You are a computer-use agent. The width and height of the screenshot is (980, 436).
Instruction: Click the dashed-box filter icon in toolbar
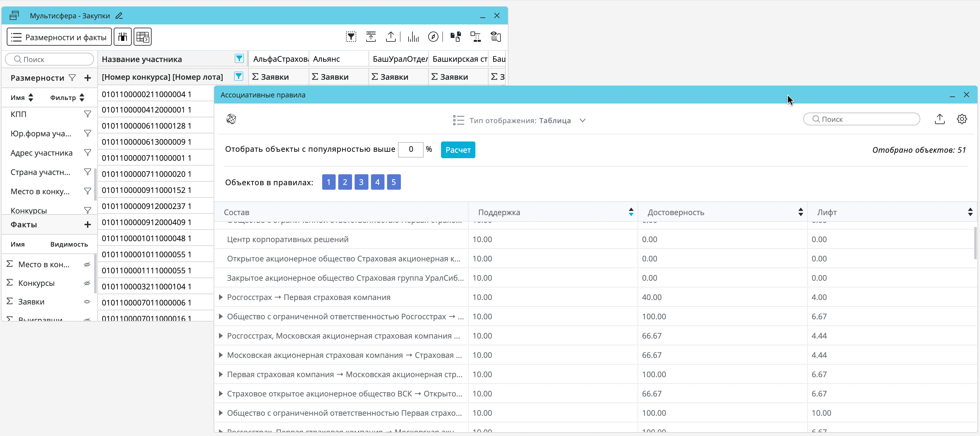(x=351, y=37)
